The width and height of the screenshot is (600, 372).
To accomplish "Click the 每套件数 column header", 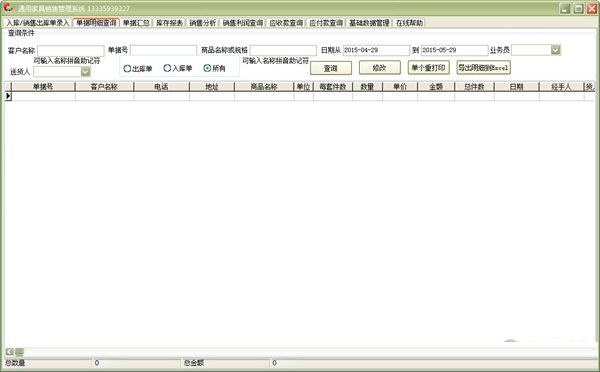I will 333,86.
